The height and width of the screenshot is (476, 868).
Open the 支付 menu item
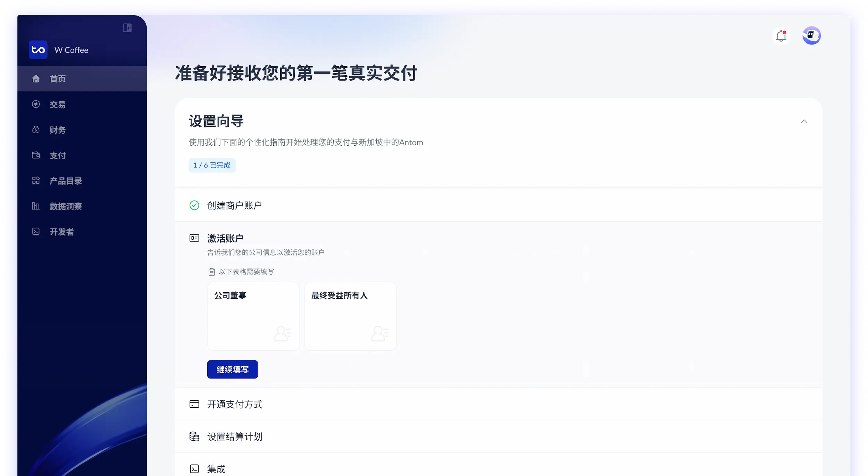point(82,155)
